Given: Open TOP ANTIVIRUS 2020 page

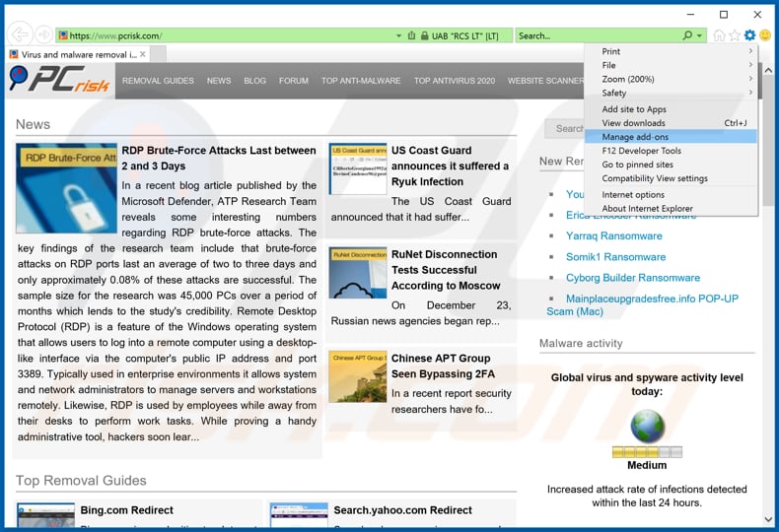Looking at the screenshot, I should (x=455, y=81).
